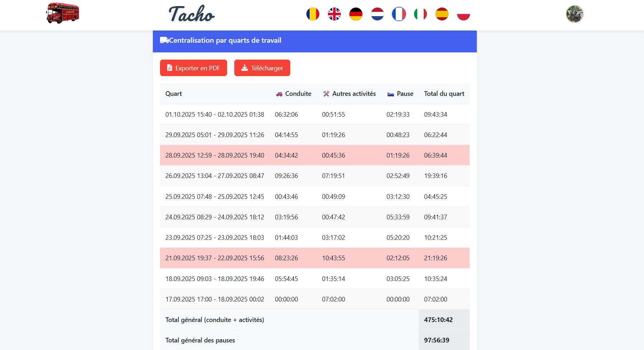644x350 pixels.
Task: Click the Autres activités column header
Action: click(x=349, y=94)
